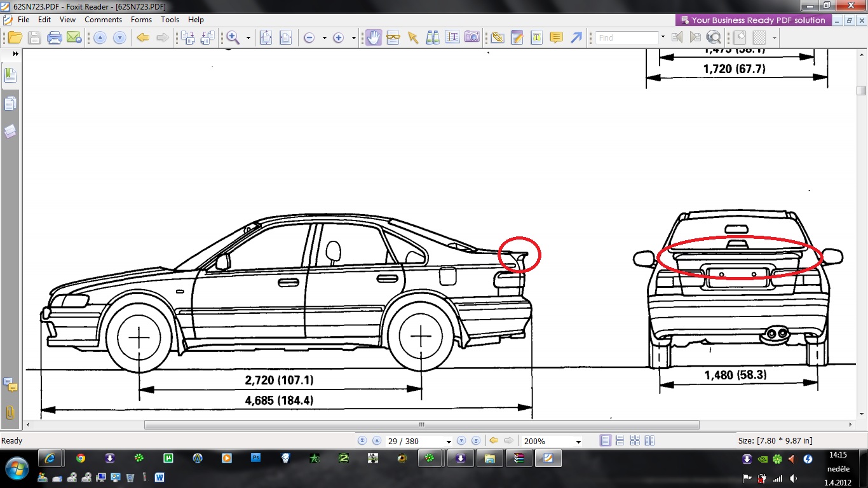The image size is (868, 488).
Task: Switch to single page layout view
Action: pos(606,441)
